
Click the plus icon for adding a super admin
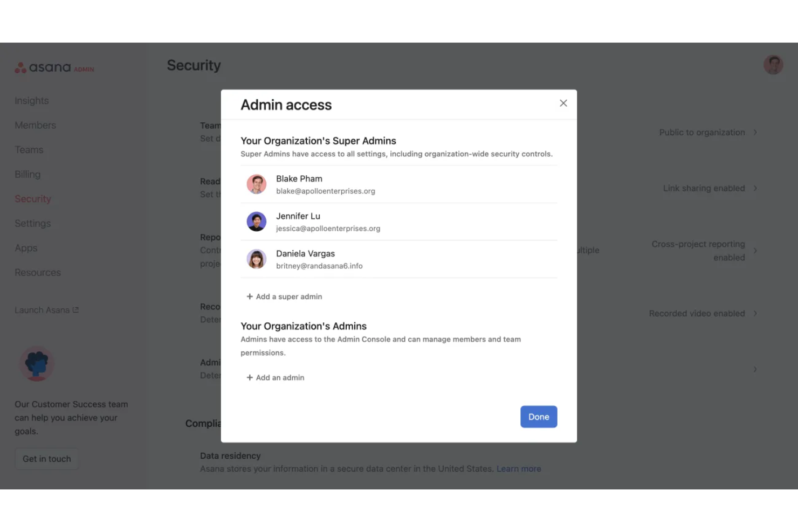click(x=250, y=296)
